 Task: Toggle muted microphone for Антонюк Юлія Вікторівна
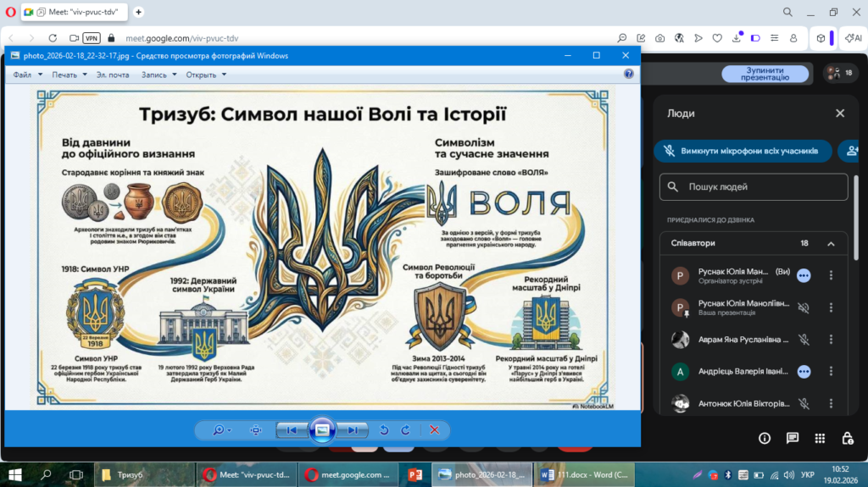pos(804,404)
